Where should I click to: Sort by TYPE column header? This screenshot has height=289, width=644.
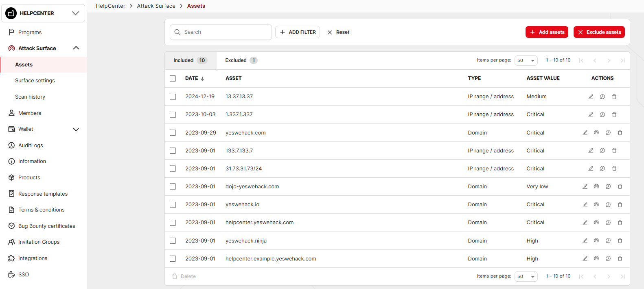click(x=474, y=78)
